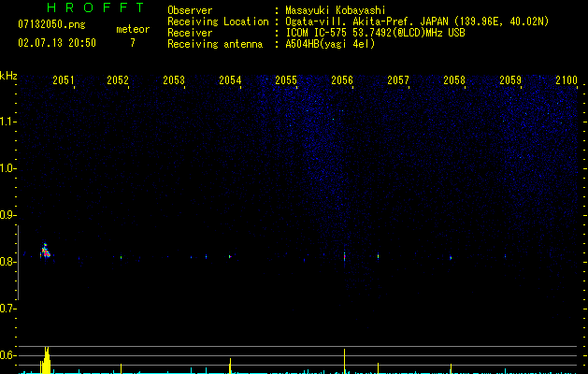Click the 0.7 kHz frequency label
588x374 pixels.
point(7,309)
